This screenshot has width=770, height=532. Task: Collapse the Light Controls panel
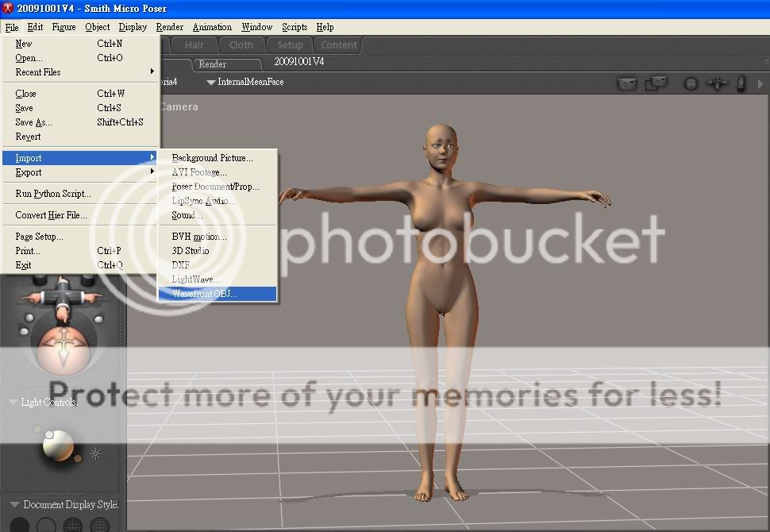pyautogui.click(x=13, y=403)
